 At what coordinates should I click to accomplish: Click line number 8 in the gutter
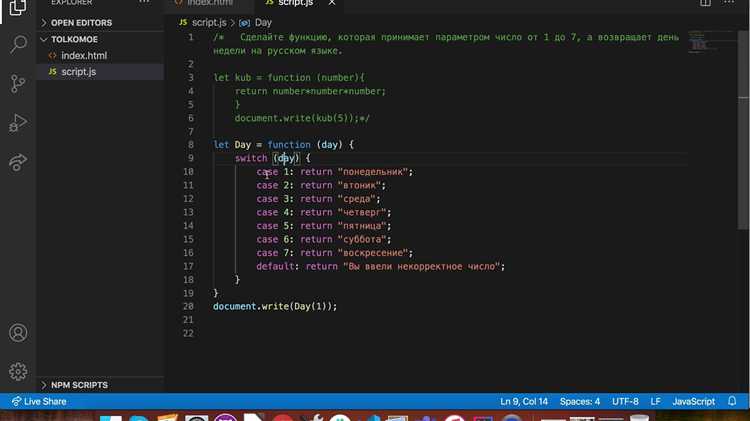pos(191,144)
